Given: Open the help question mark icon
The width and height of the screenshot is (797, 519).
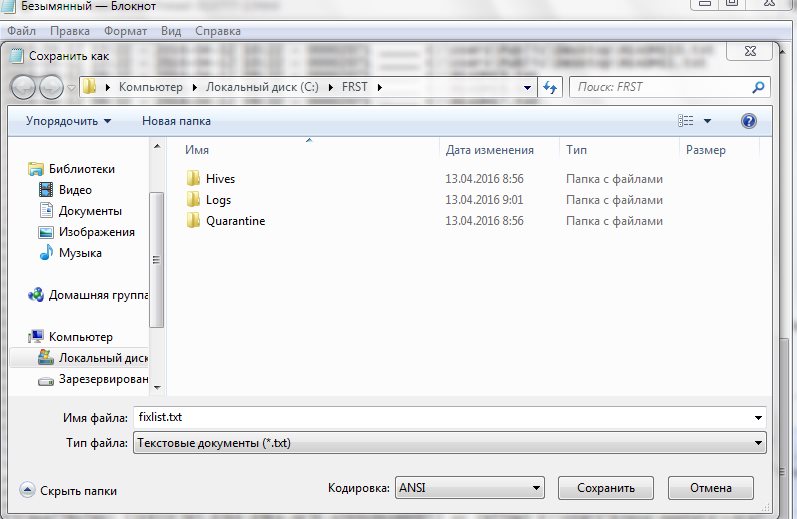Looking at the screenshot, I should (748, 121).
